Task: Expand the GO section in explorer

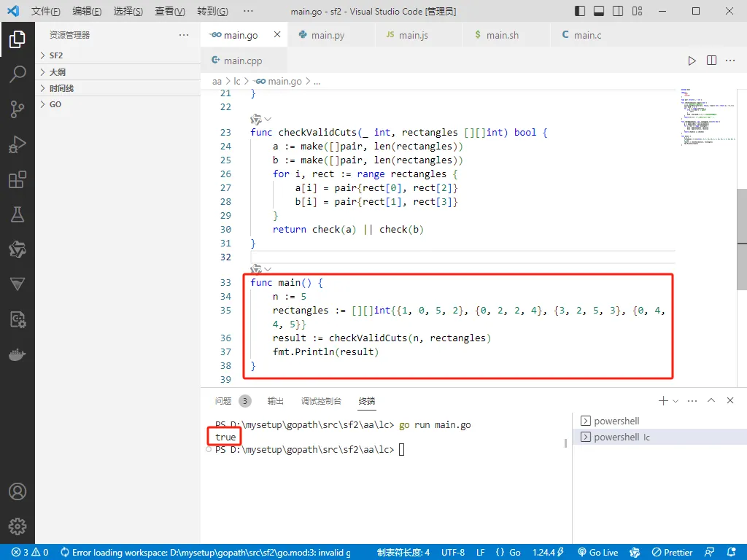Action: [117, 104]
